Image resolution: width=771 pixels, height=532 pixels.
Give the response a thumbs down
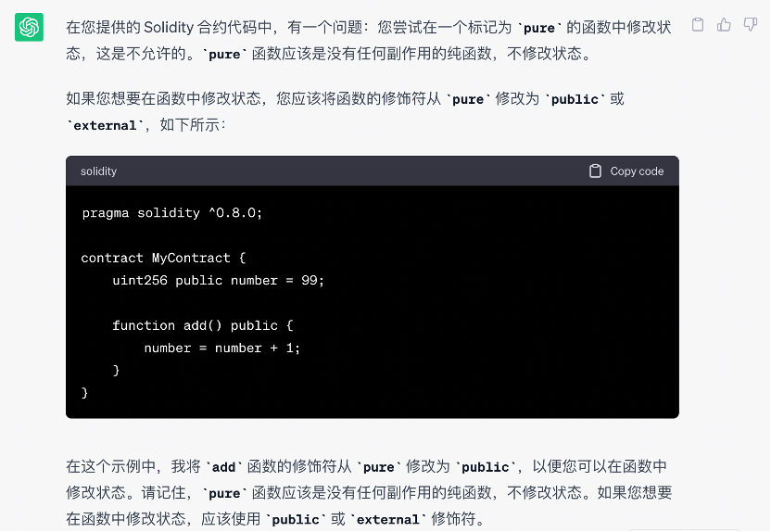[x=750, y=25]
